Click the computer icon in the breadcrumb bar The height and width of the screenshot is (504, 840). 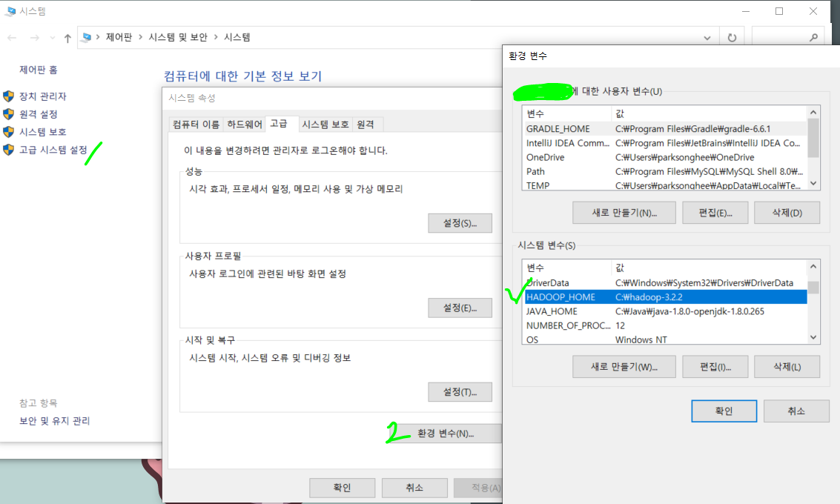pyautogui.click(x=86, y=38)
